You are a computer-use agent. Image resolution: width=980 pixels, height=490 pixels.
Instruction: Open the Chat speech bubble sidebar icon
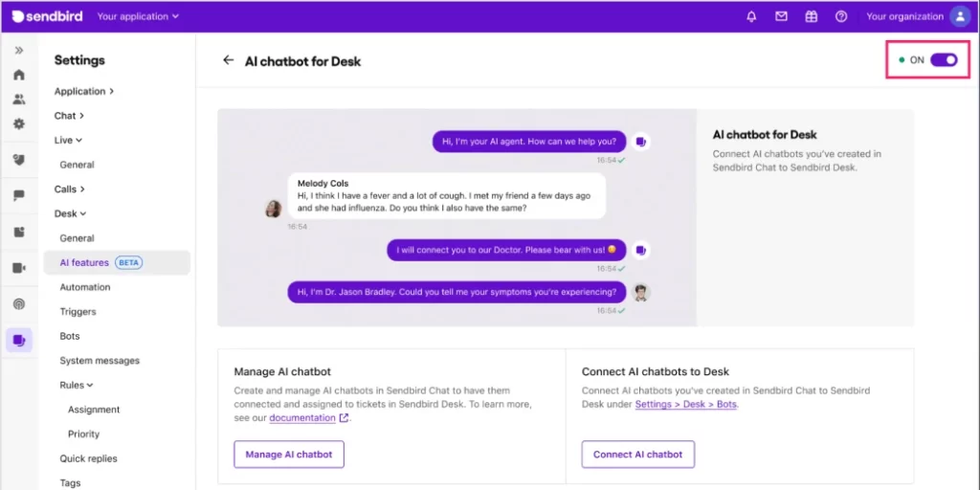(19, 195)
